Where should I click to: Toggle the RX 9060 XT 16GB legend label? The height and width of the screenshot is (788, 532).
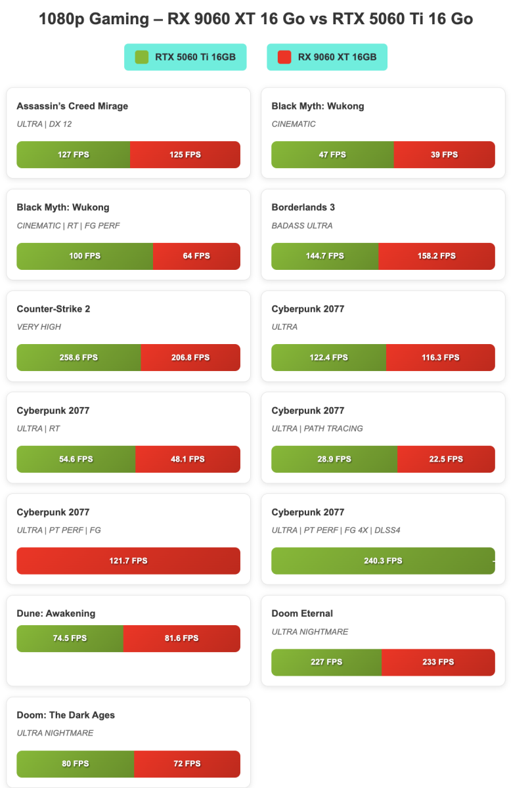(337, 57)
